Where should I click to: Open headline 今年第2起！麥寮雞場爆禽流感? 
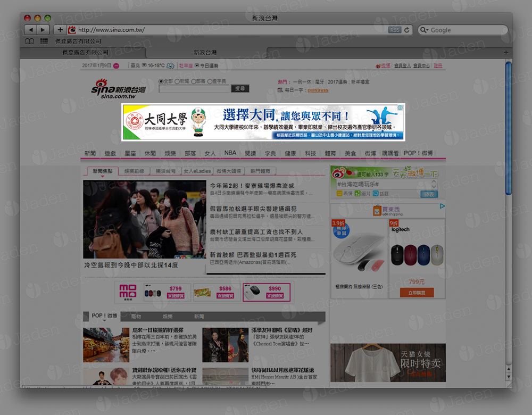pyautogui.click(x=252, y=186)
